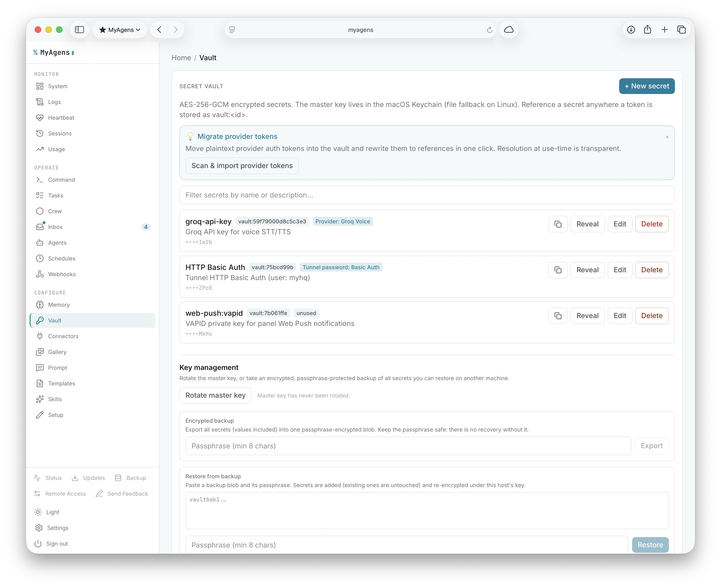Open iCloud tabs cloud icon
The height and width of the screenshot is (588, 721).
point(509,30)
